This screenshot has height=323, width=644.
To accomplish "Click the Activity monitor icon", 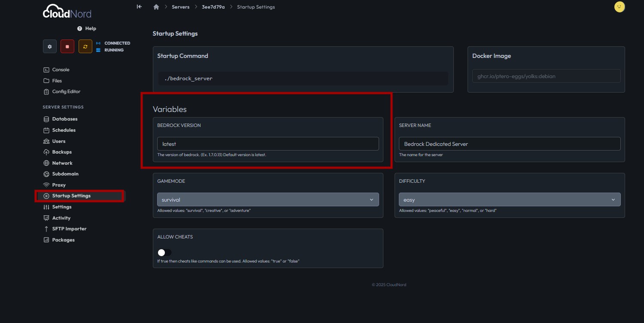I will click(46, 218).
